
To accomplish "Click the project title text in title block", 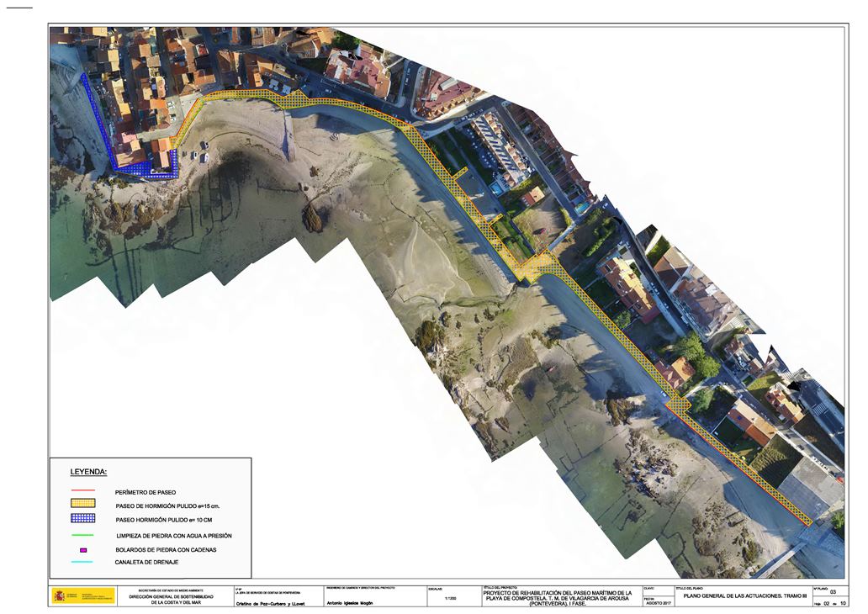I will 558,597.
